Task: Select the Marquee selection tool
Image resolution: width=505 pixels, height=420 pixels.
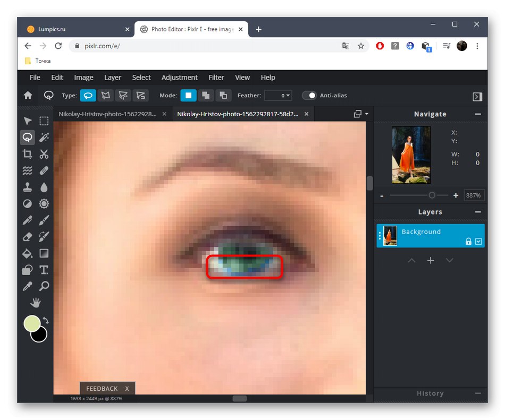Action: click(x=44, y=121)
